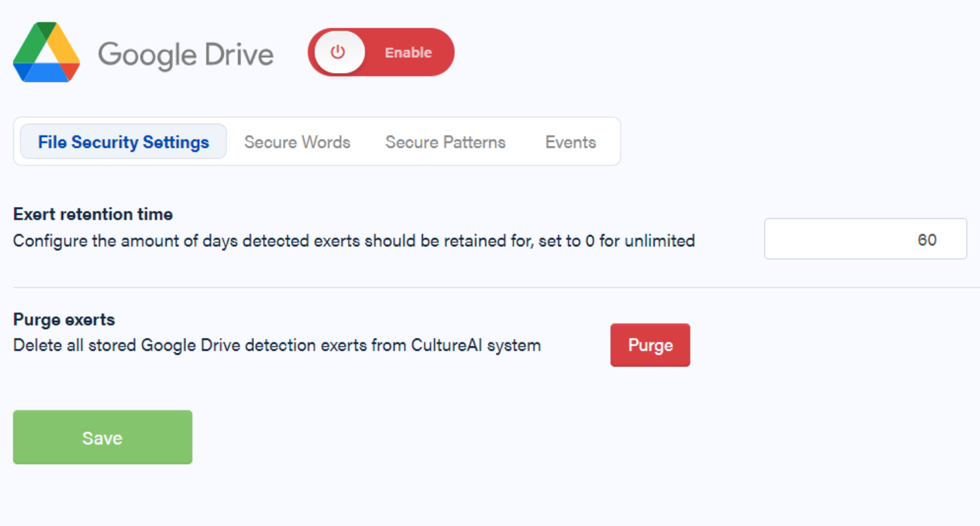View the Events tab
The height and width of the screenshot is (526, 980).
[x=570, y=141]
